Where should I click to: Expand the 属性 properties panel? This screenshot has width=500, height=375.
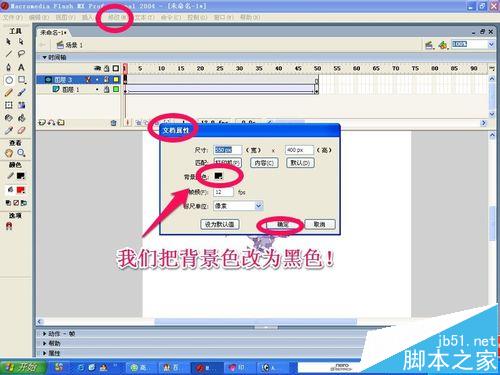click(x=44, y=353)
